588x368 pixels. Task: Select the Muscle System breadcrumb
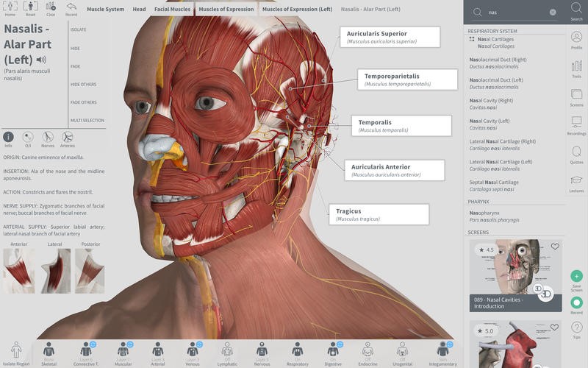tap(105, 9)
